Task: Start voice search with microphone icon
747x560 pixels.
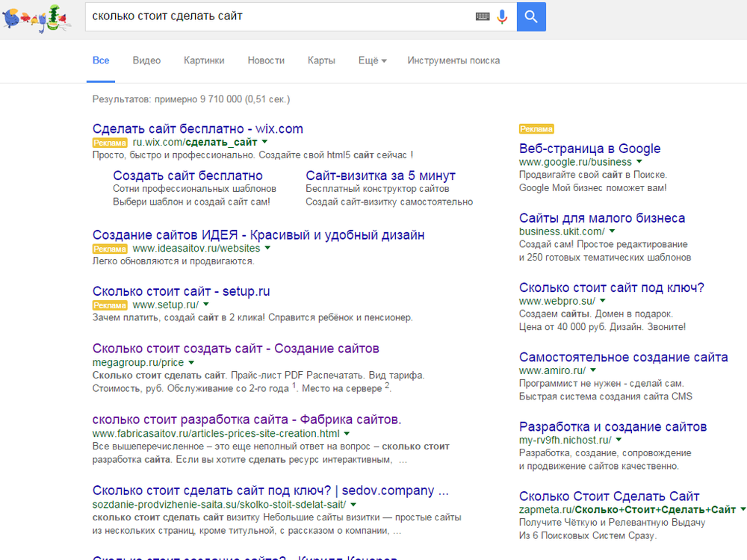Action: point(502,16)
